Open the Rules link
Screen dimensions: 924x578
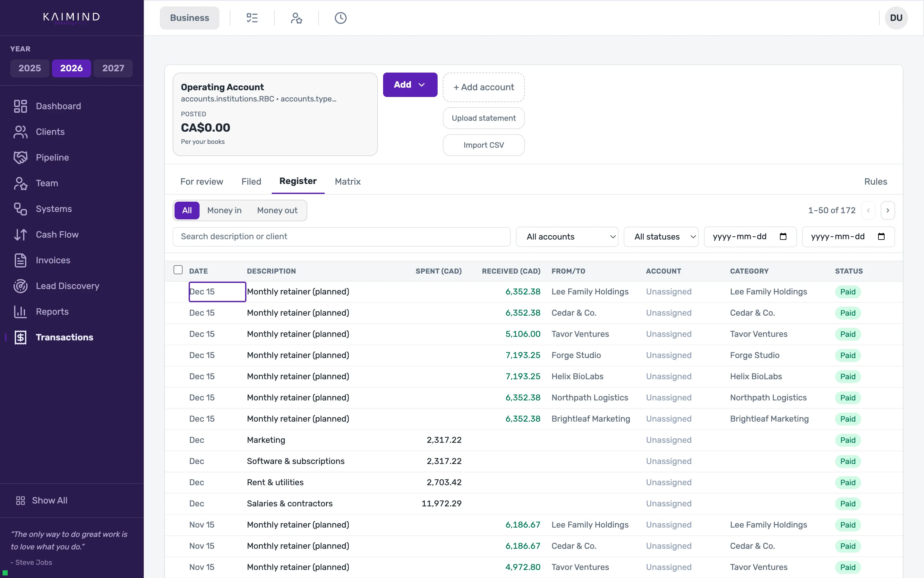click(876, 181)
